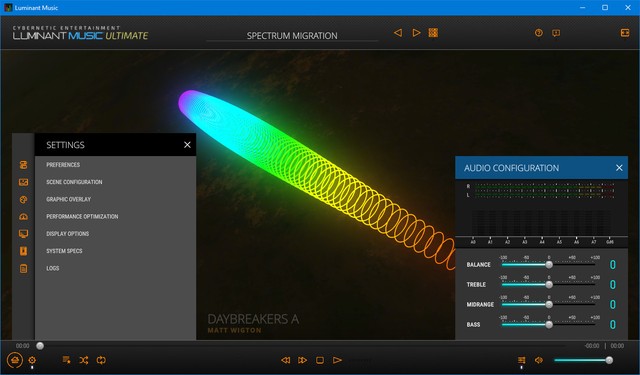Click the circular home icon at bottom left
640x375 pixels.
(x=15, y=360)
